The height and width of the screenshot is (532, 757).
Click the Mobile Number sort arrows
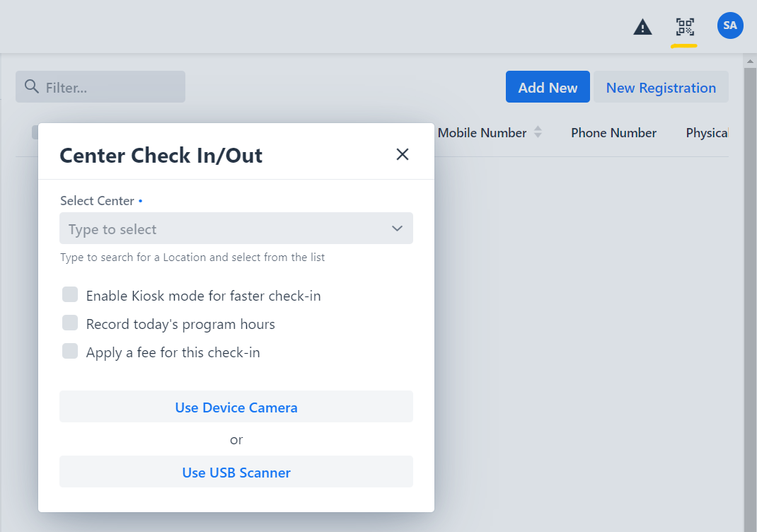tap(538, 132)
